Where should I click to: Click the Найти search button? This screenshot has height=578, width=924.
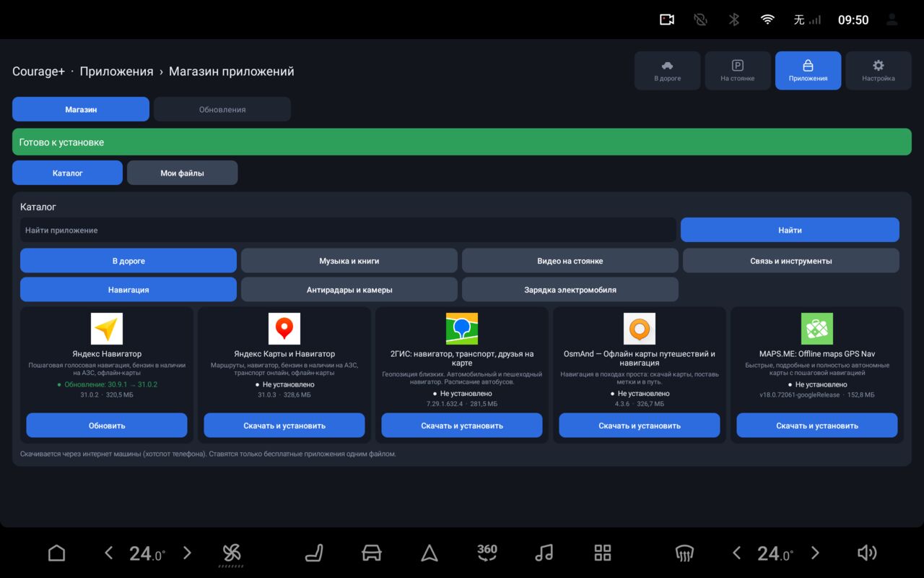coord(790,230)
